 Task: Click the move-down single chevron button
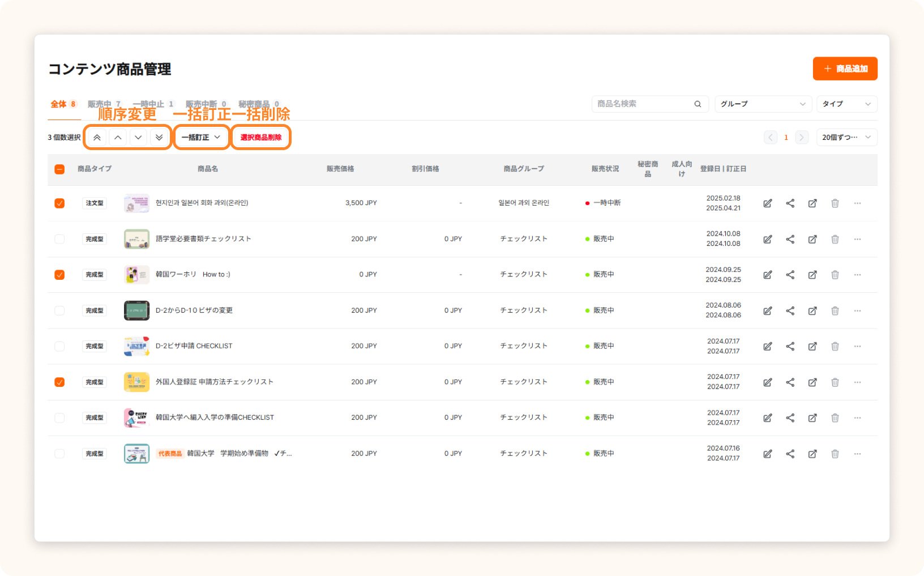coord(138,138)
